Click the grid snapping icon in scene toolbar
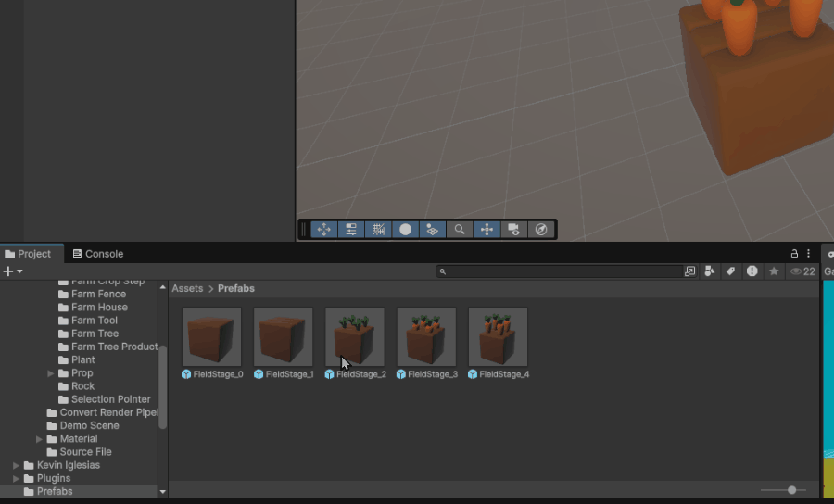 378,230
